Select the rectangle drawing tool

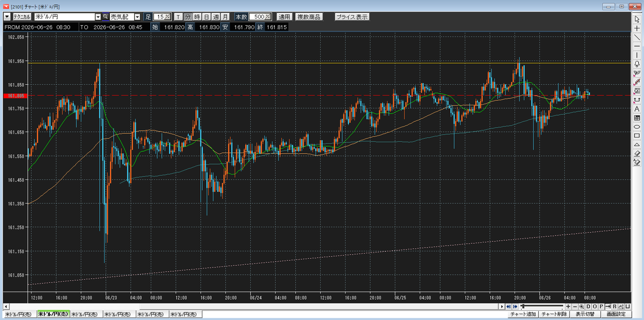(x=637, y=135)
